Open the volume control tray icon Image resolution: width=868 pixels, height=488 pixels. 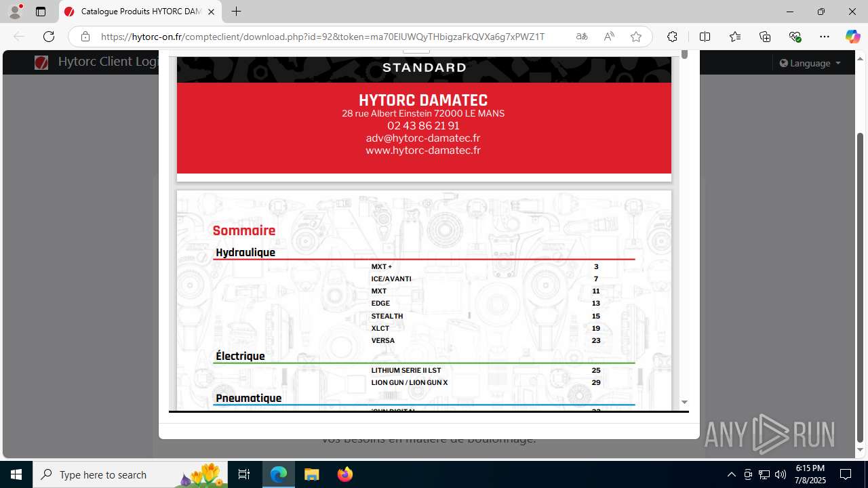coord(781,474)
